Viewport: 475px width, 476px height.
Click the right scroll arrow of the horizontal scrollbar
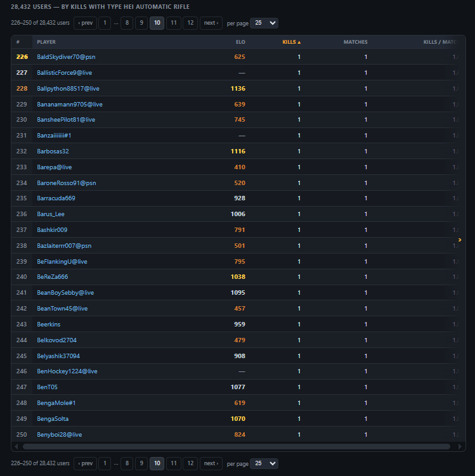pyautogui.click(x=460, y=446)
